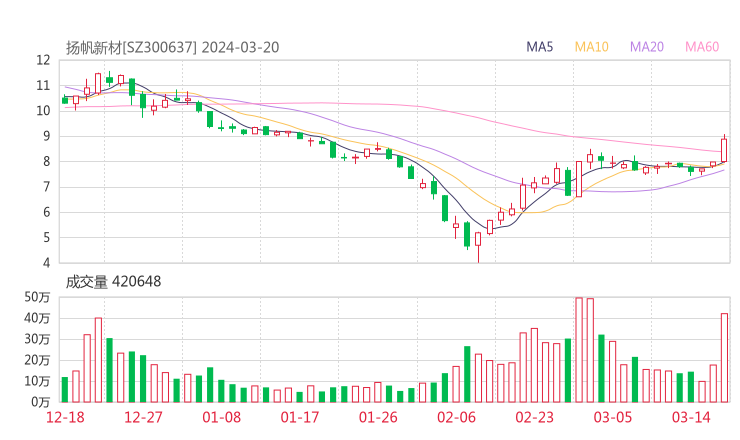Click the 01-08 date axis label

(x=221, y=417)
